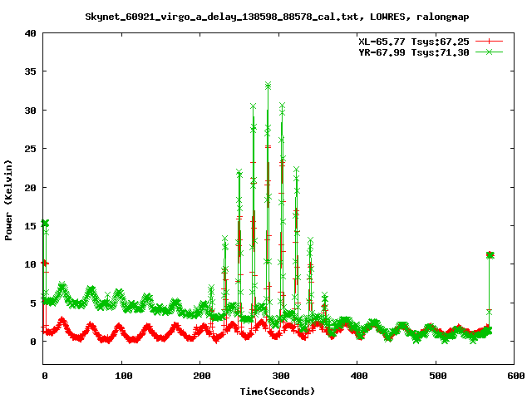Click the y-axis tick label 20
This screenshot has height=399, width=532.
[x=30, y=187]
